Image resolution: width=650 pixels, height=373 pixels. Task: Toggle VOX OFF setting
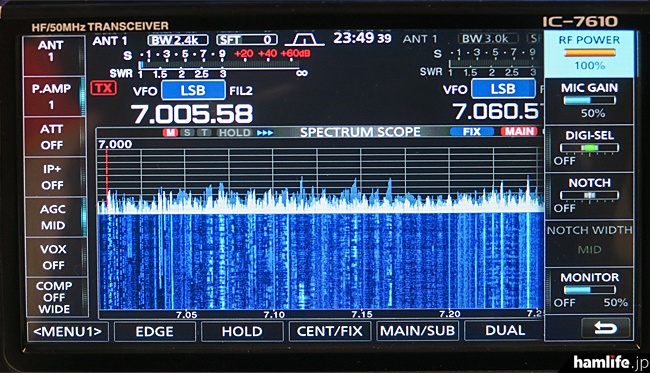coord(54,257)
